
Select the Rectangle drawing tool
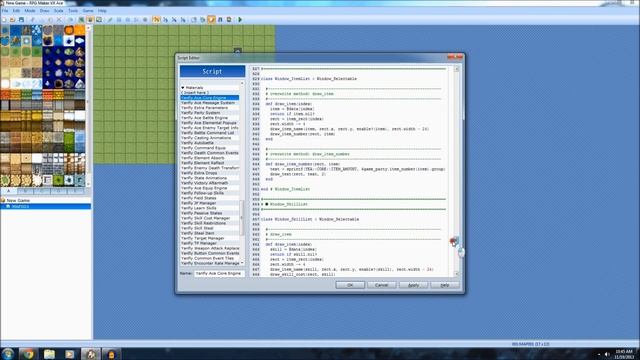tap(119, 20)
